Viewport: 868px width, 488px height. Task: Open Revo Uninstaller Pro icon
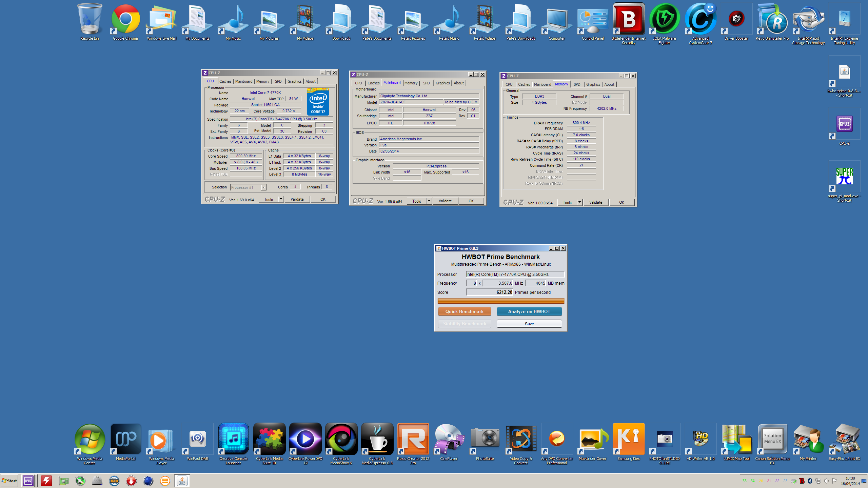point(772,22)
